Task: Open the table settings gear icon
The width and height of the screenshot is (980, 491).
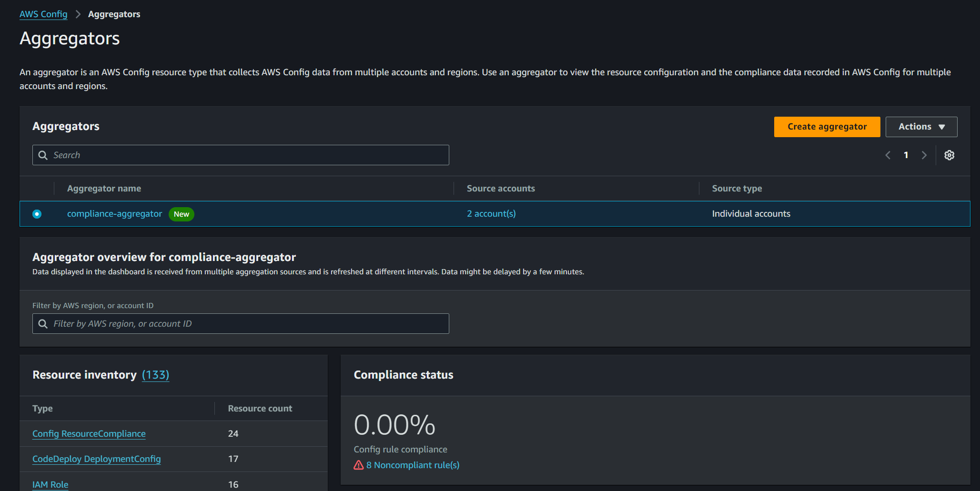Action: tap(949, 155)
